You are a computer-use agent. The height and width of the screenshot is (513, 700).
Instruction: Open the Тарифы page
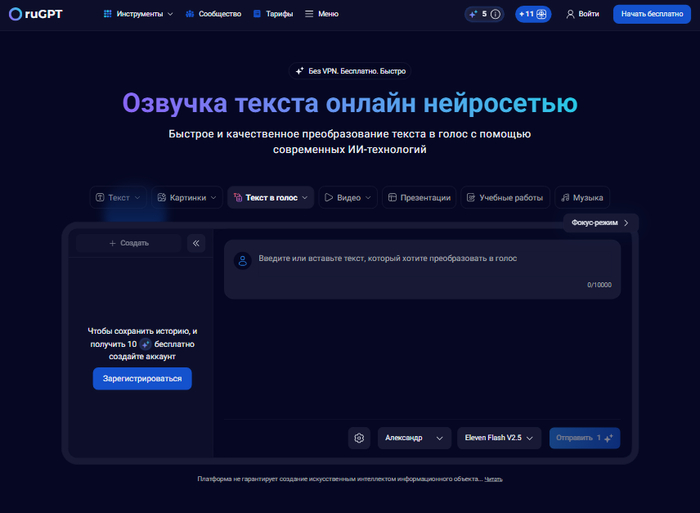click(273, 14)
